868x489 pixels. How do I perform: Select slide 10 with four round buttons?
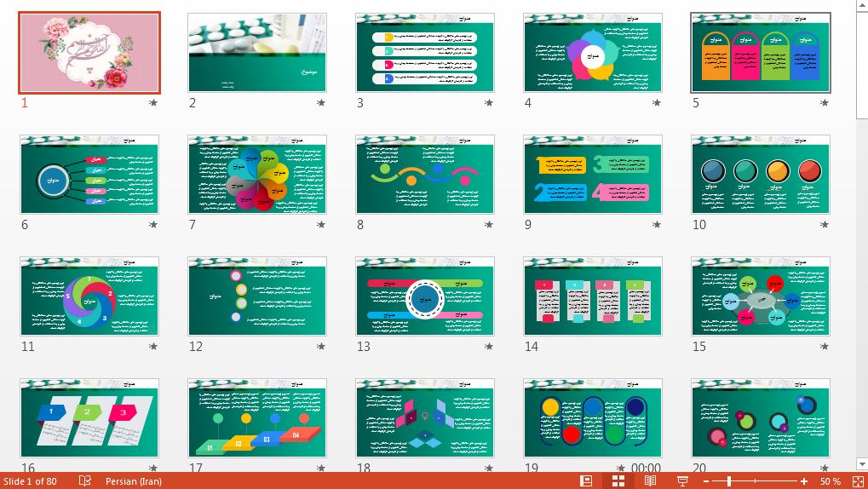tap(761, 175)
